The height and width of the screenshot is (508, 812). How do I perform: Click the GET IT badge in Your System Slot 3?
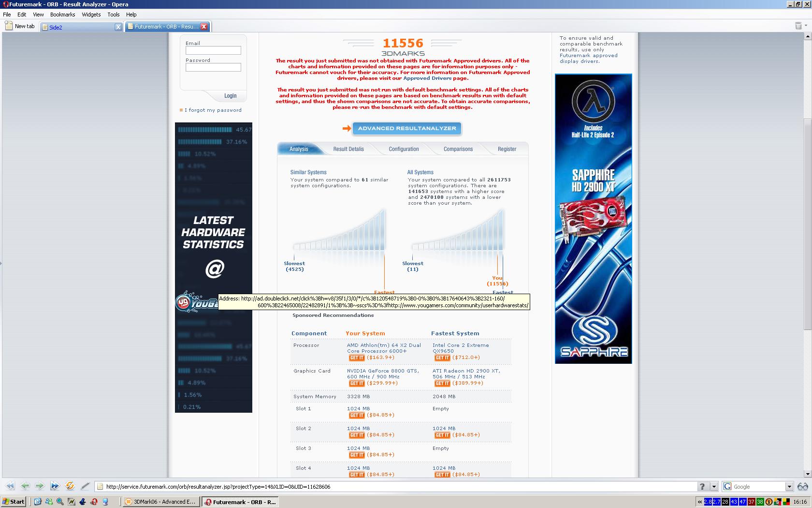pos(357,455)
